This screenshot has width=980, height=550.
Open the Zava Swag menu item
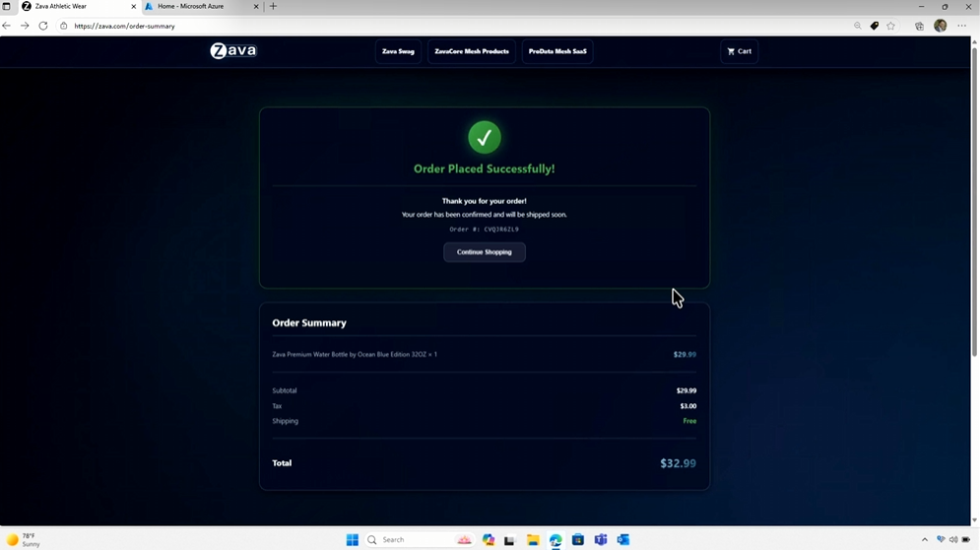[398, 51]
